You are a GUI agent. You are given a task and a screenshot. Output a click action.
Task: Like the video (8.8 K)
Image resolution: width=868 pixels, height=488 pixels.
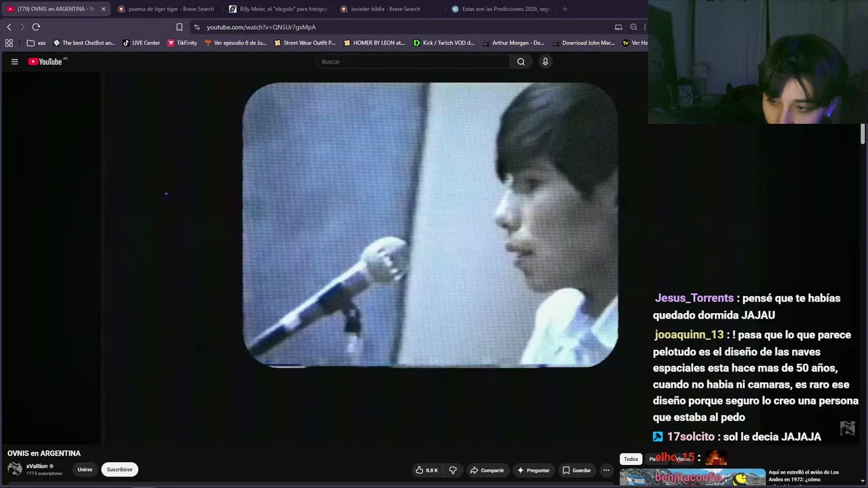(427, 470)
